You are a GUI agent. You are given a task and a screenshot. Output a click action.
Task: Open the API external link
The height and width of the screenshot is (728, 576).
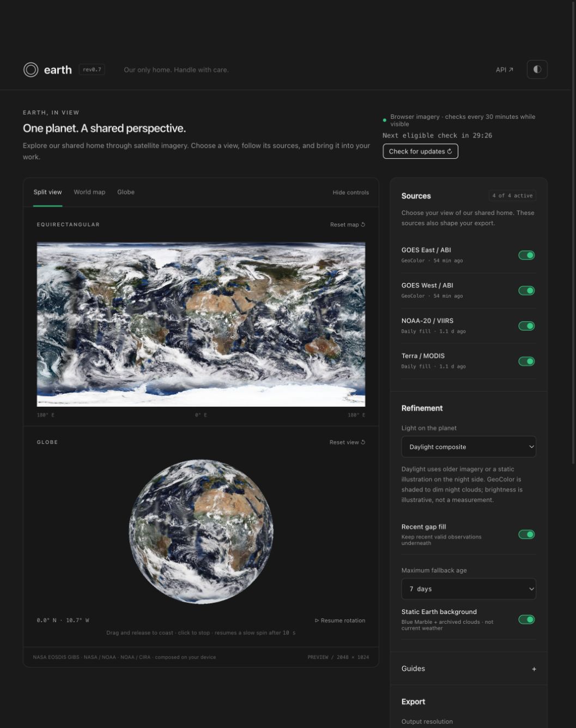coord(504,70)
